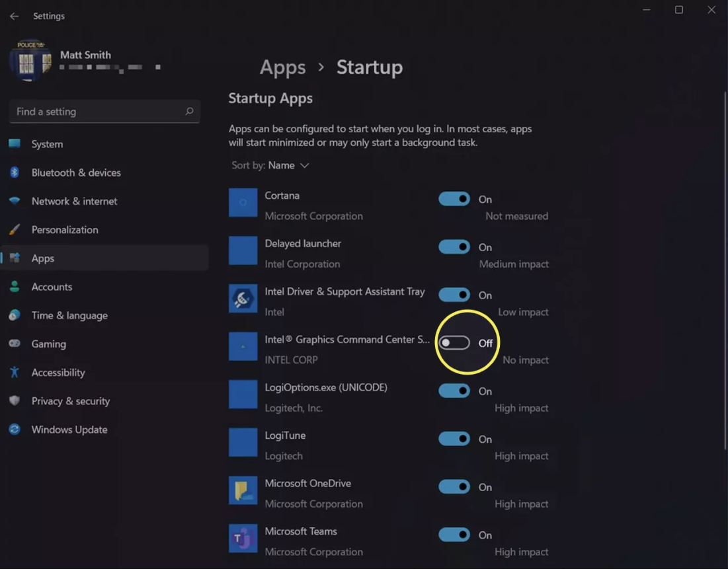Image resolution: width=728 pixels, height=569 pixels.
Task: Click Accessibility label in sidebar
Action: 58,373
